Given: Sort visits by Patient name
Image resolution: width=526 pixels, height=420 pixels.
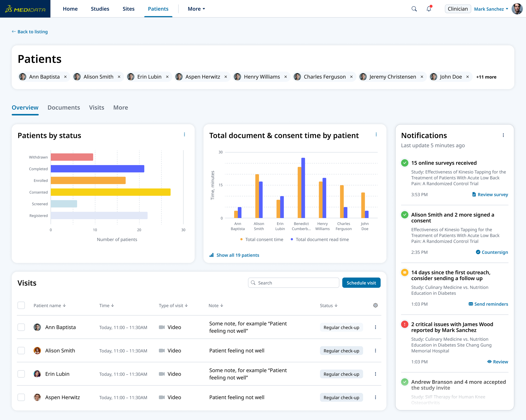Looking at the screenshot, I should [49, 305].
